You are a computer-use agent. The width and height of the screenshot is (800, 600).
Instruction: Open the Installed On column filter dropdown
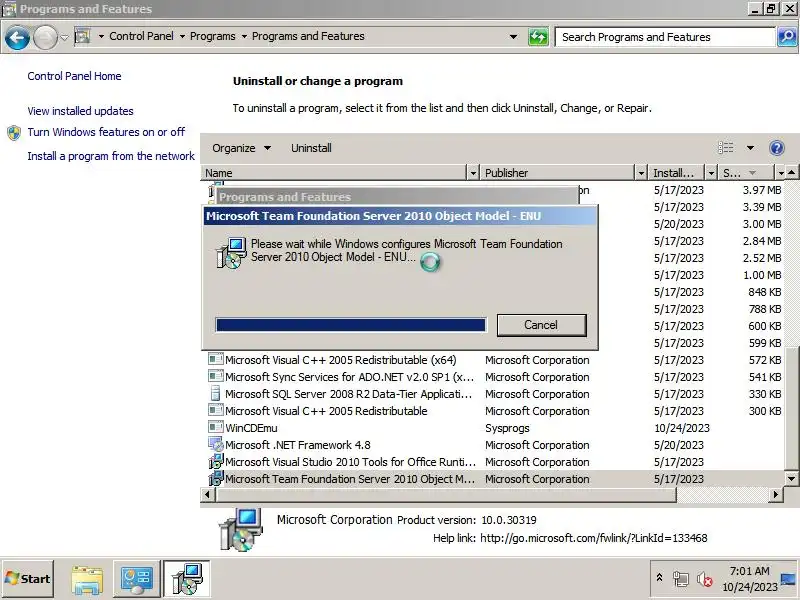[x=711, y=173]
